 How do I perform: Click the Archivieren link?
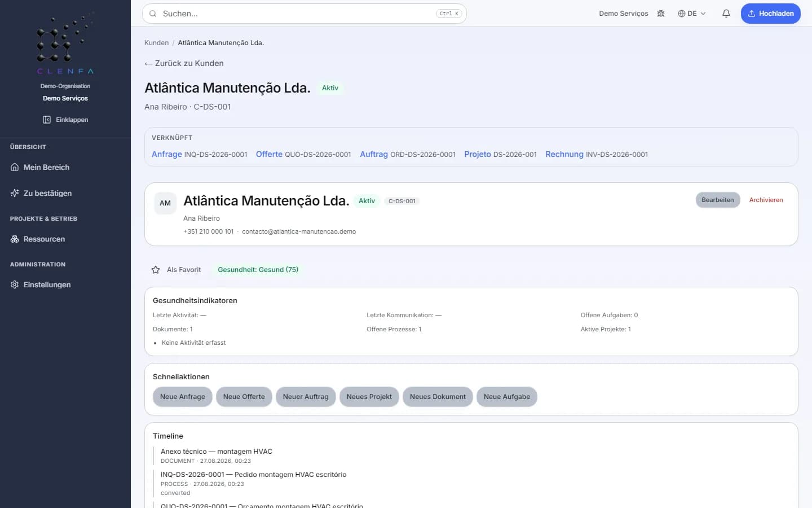tap(766, 200)
